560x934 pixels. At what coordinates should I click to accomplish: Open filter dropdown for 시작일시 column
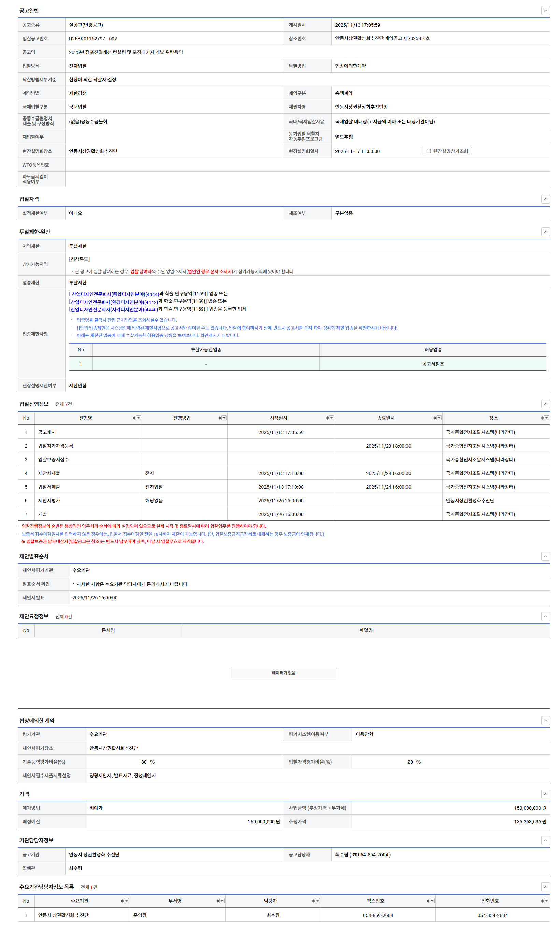332,418
